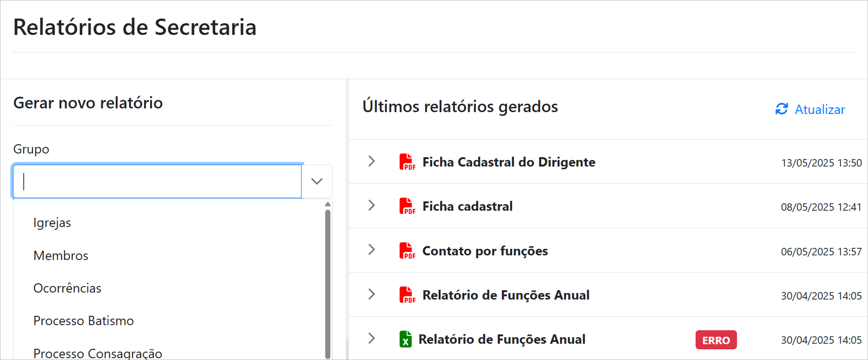868x360 pixels.
Task: Click the PDF icon for Contato por funções
Action: [407, 251]
